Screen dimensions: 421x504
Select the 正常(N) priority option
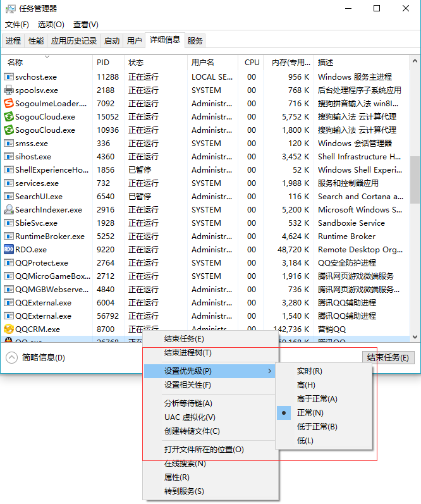pos(324,413)
